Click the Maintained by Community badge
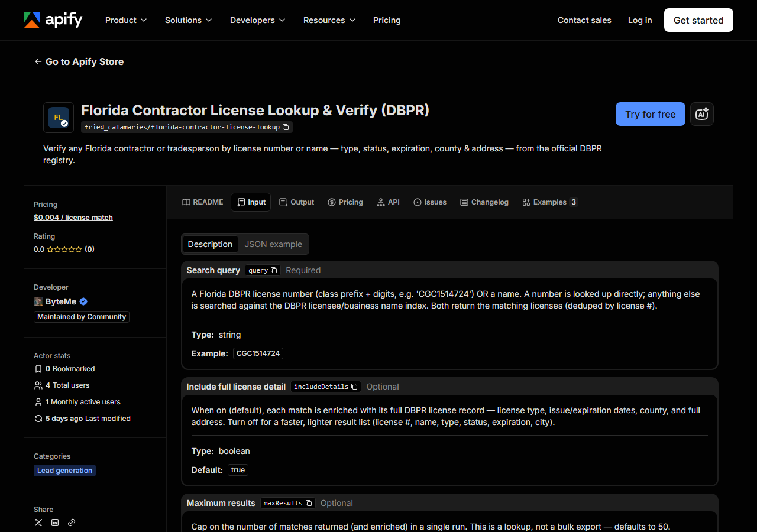Viewport: 757px width, 532px height. 82,317
